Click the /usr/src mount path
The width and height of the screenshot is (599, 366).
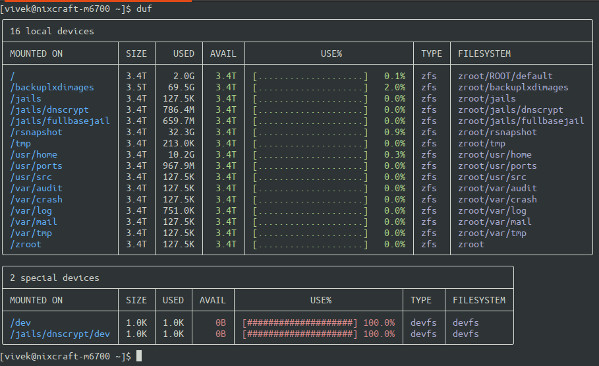point(31,177)
